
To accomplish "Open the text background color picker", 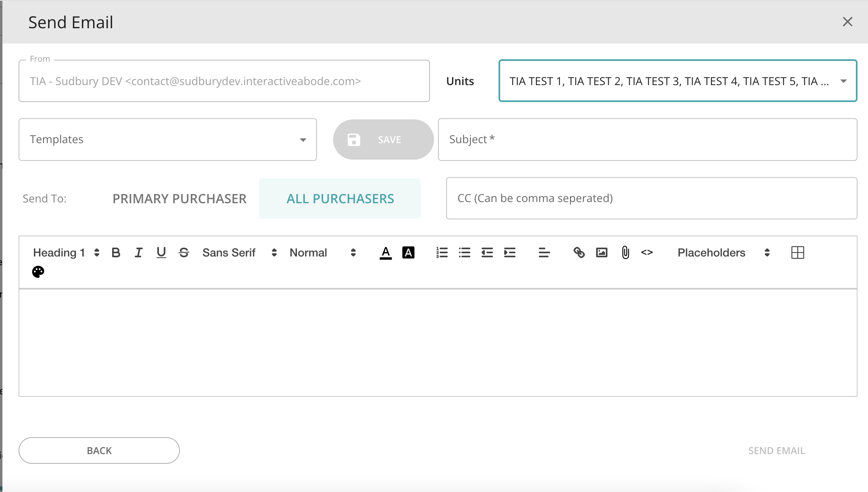I will 408,253.
